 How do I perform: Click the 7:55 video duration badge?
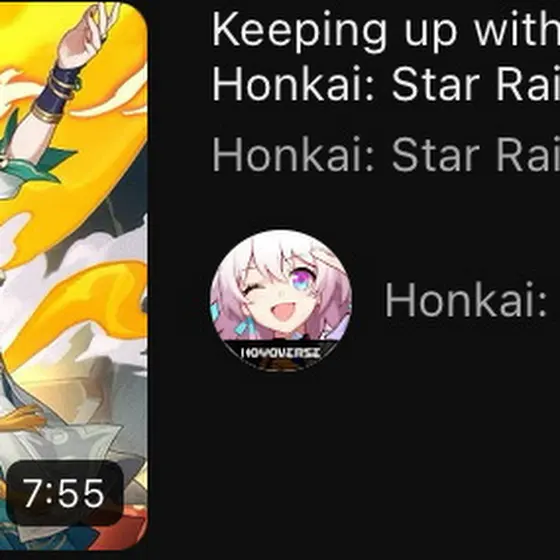coord(65,493)
